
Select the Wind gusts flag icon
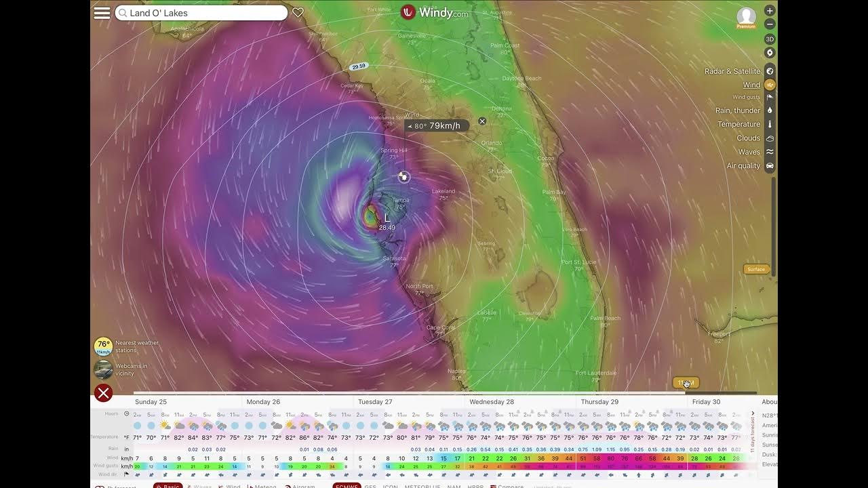pyautogui.click(x=770, y=97)
